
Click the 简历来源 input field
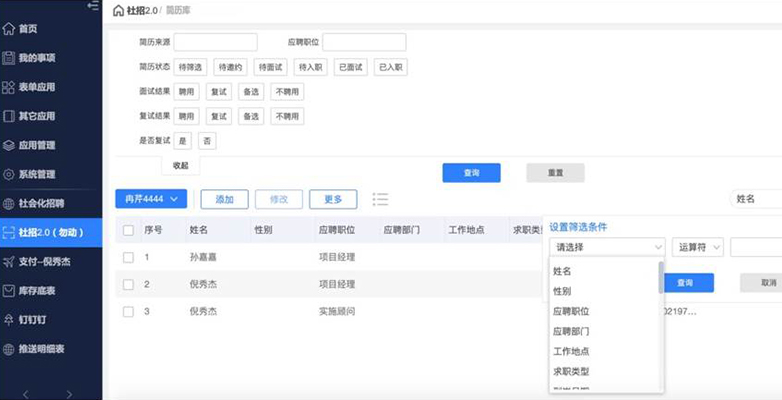click(x=216, y=42)
